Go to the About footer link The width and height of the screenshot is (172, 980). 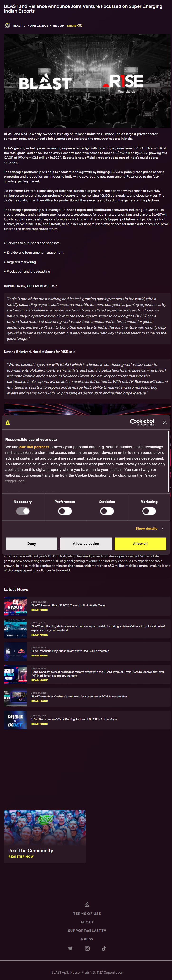coord(87,922)
